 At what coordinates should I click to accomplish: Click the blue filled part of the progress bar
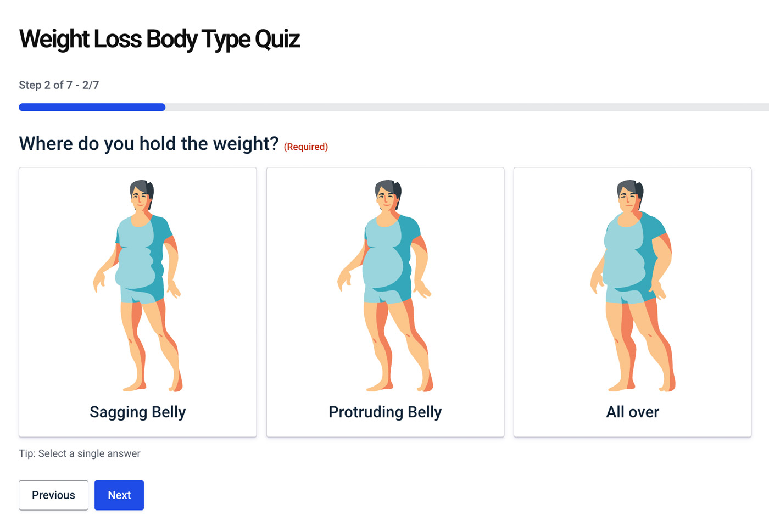[x=92, y=108]
